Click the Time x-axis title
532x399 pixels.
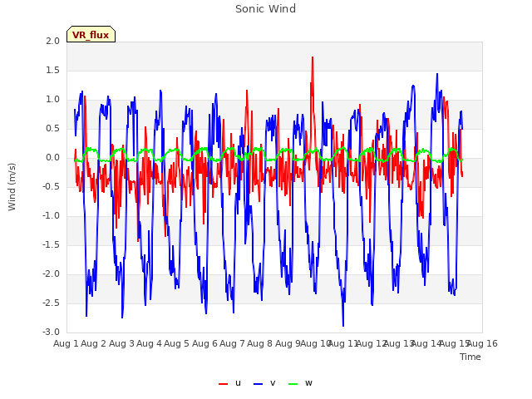[470, 357]
